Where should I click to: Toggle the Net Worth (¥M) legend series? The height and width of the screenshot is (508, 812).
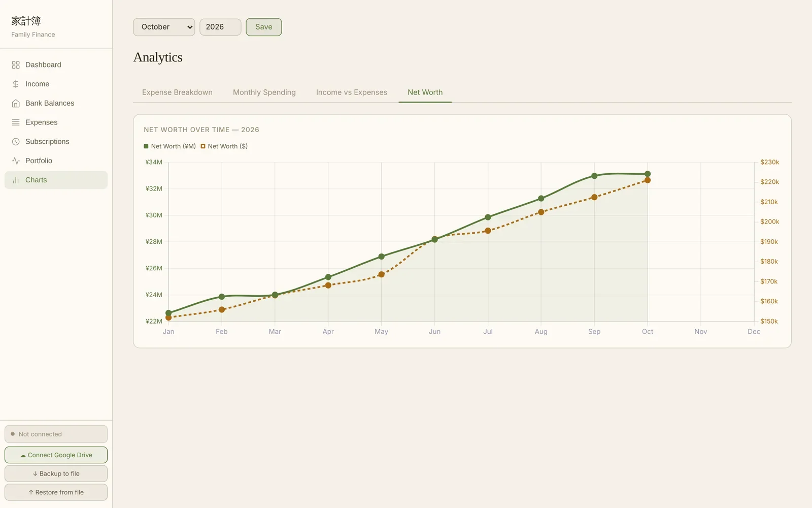(x=170, y=146)
